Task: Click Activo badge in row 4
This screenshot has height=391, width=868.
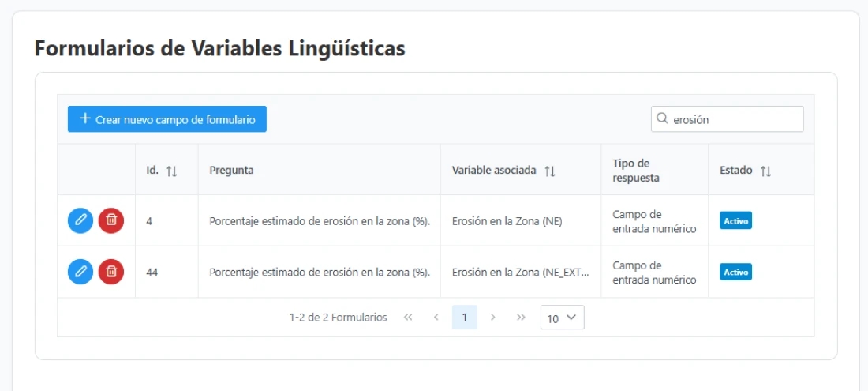Action: (735, 221)
